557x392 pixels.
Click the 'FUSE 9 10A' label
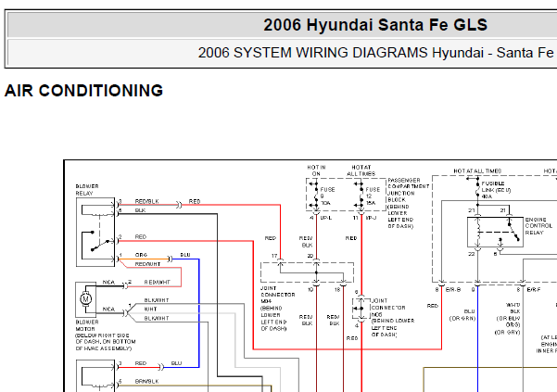[327, 196]
